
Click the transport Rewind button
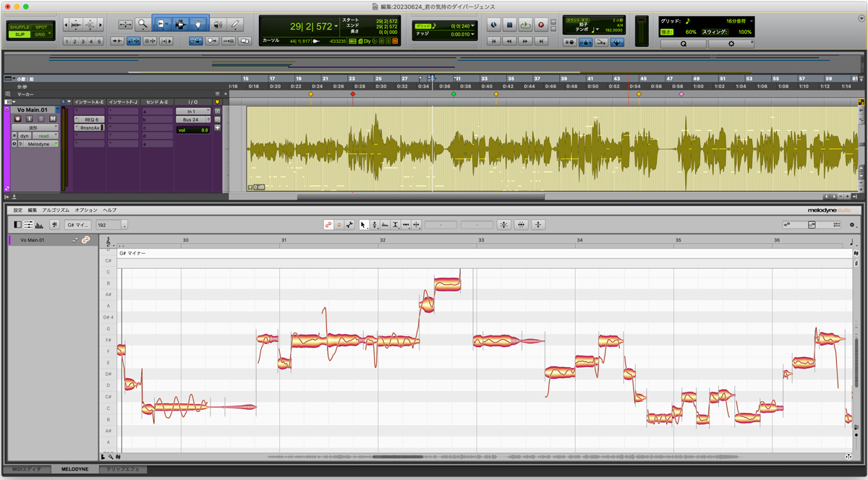509,42
